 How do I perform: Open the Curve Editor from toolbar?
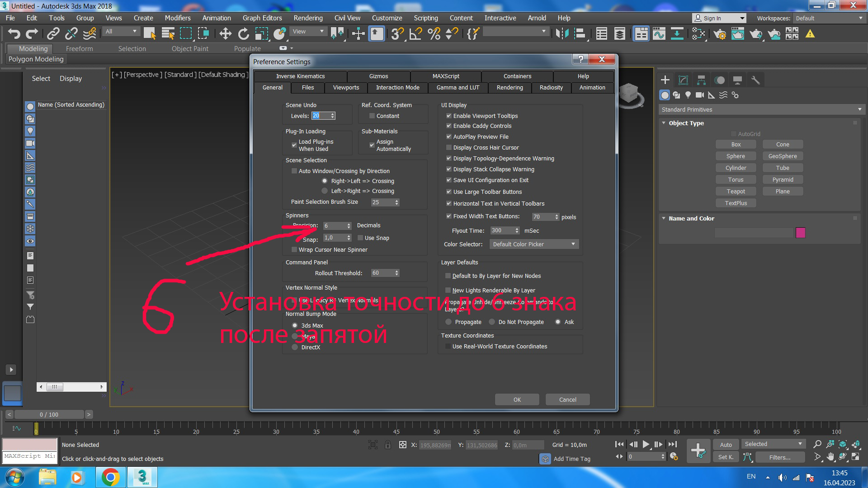[x=659, y=33]
